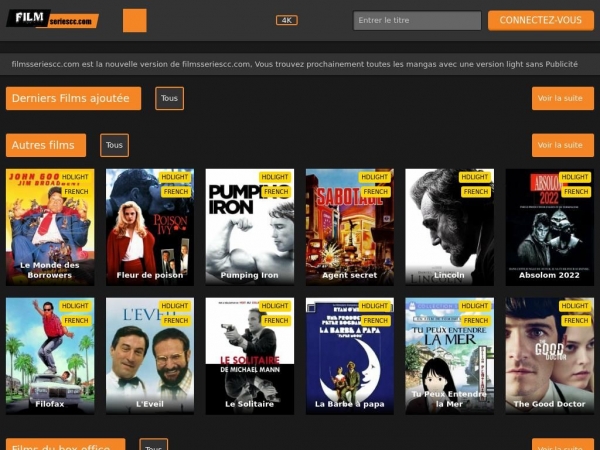Open Le Solitaire movie poster
This screenshot has height=450, width=600.
(x=250, y=356)
